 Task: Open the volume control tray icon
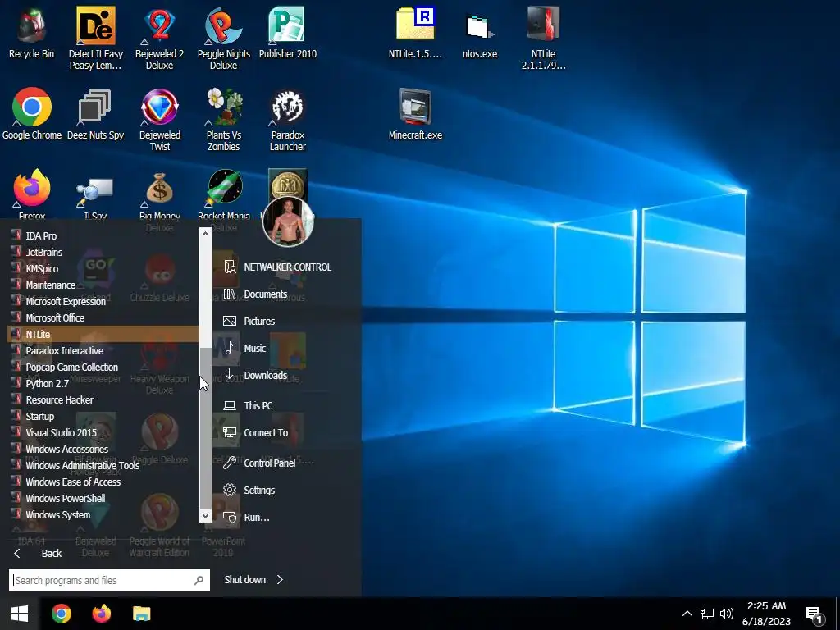[x=727, y=614]
